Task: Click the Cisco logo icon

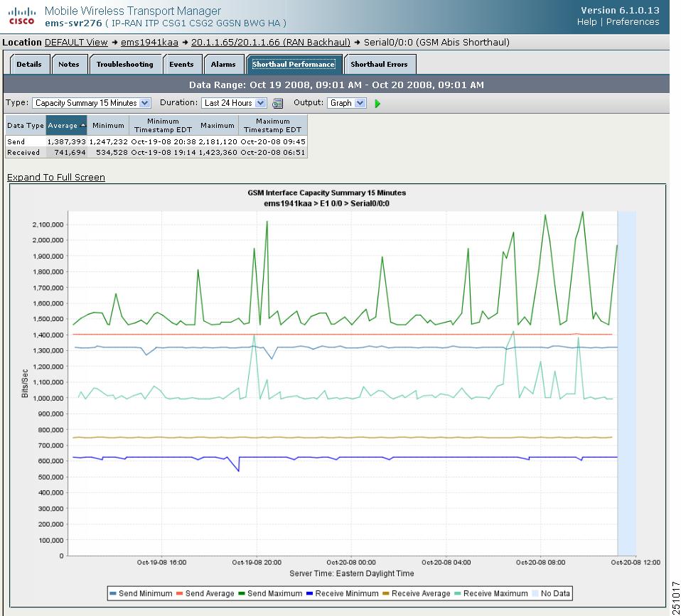Action: [x=22, y=16]
